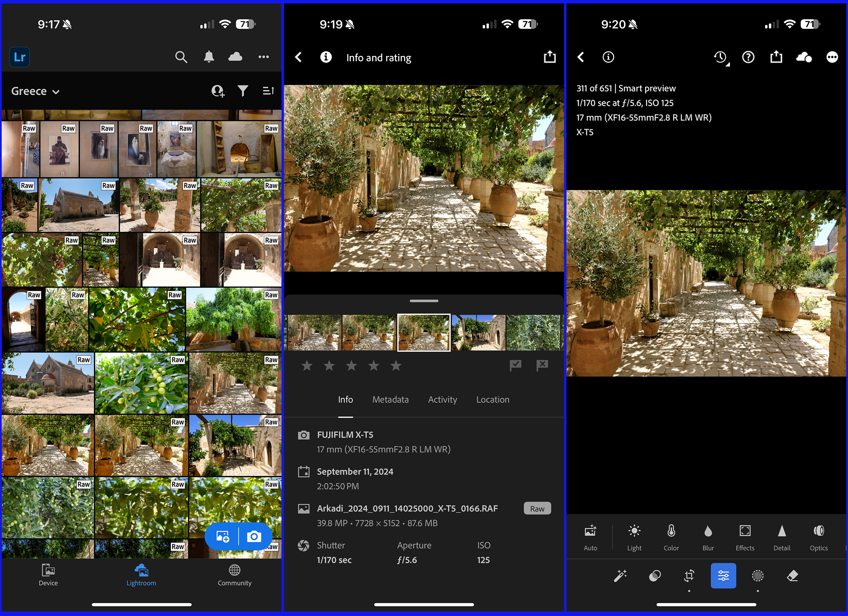Toggle the Pick flag
The height and width of the screenshot is (616, 848).
pyautogui.click(x=515, y=365)
